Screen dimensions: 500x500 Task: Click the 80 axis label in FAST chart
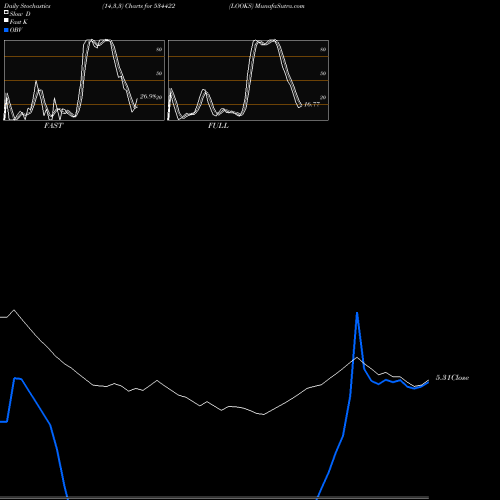coord(159,49)
